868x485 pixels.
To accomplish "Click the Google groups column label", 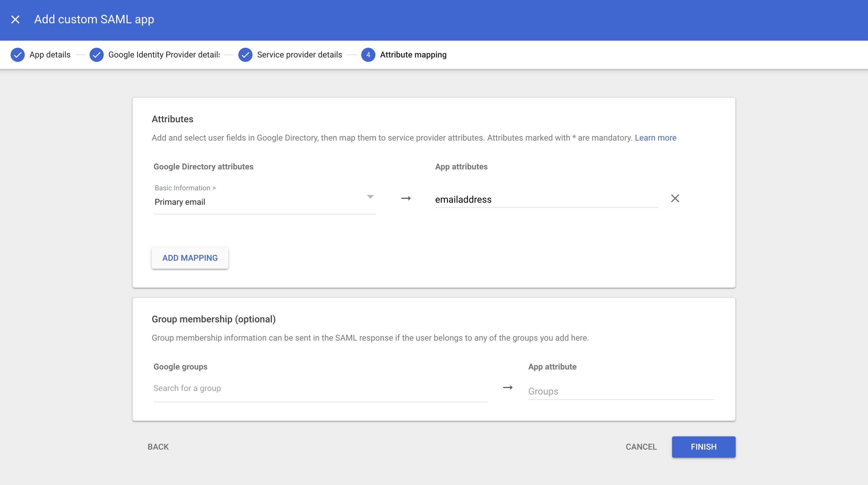I will point(180,367).
